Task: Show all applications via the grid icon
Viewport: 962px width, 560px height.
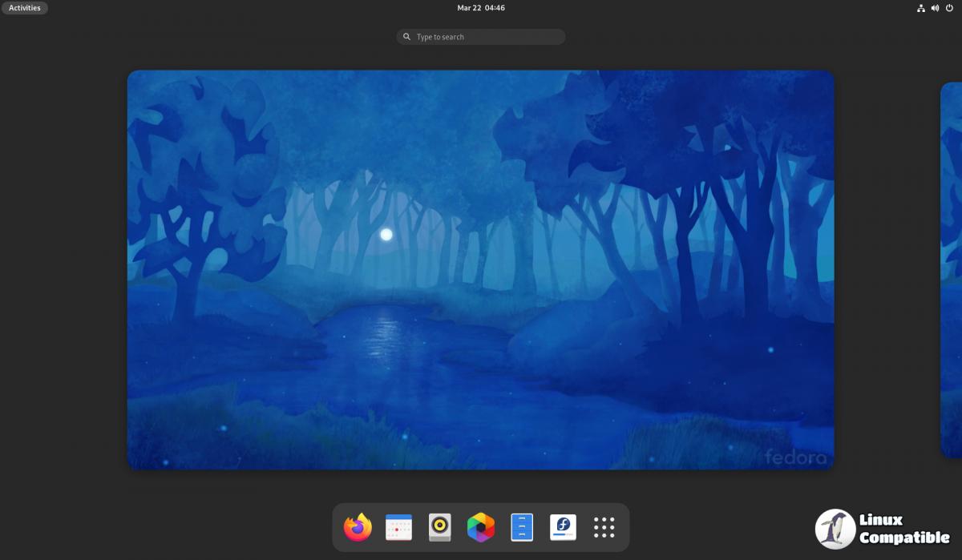Action: pyautogui.click(x=604, y=527)
